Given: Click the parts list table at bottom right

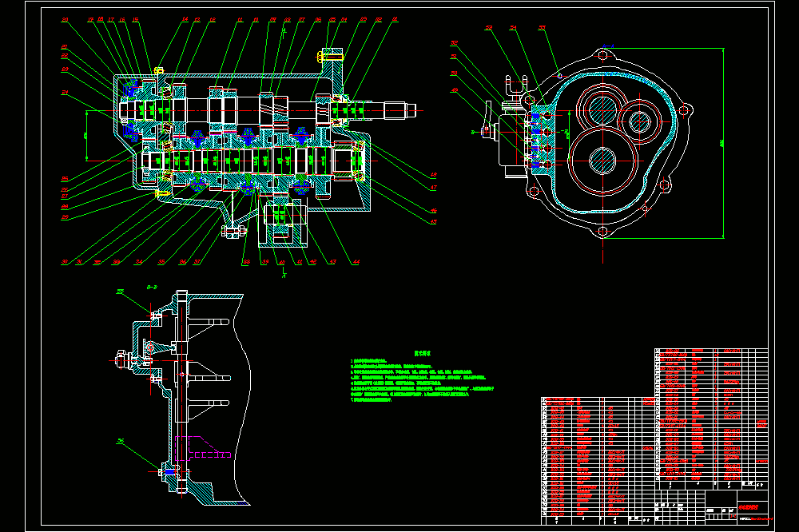Looking at the screenshot, I should [655, 435].
